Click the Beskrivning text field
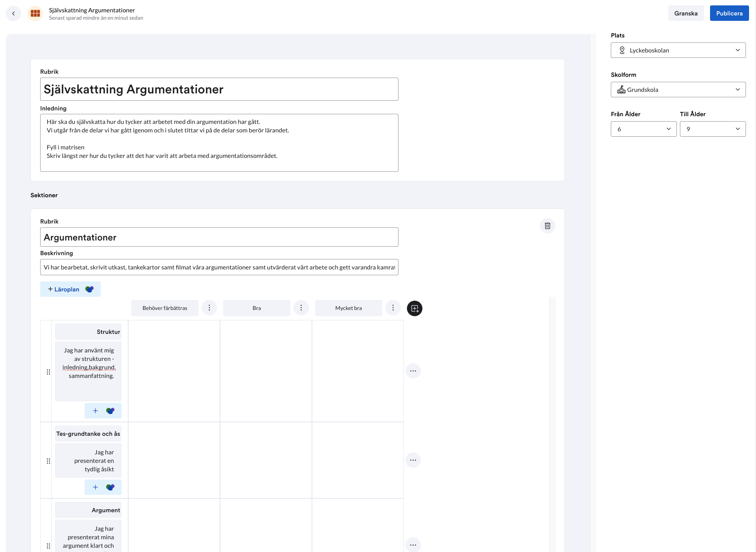 point(219,267)
